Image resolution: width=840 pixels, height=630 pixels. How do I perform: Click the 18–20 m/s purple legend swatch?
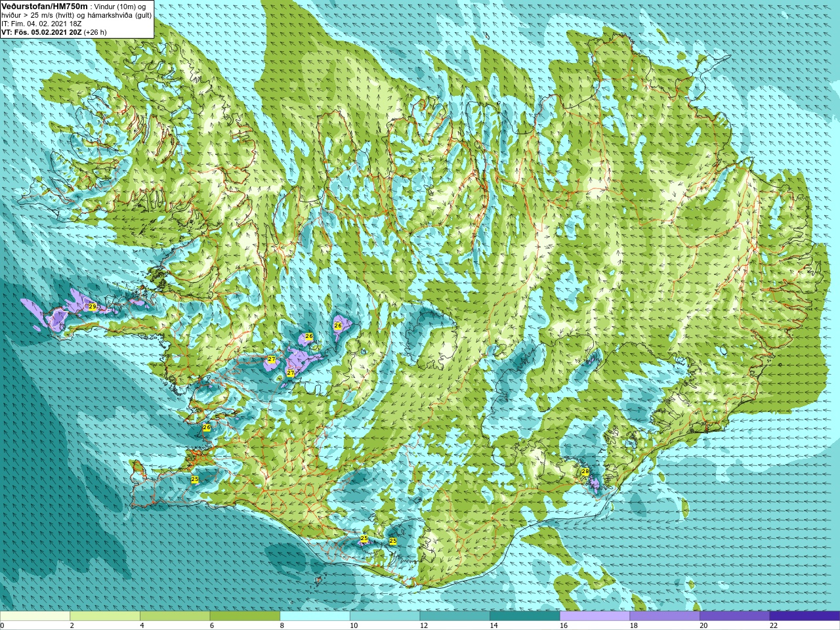coord(665,616)
